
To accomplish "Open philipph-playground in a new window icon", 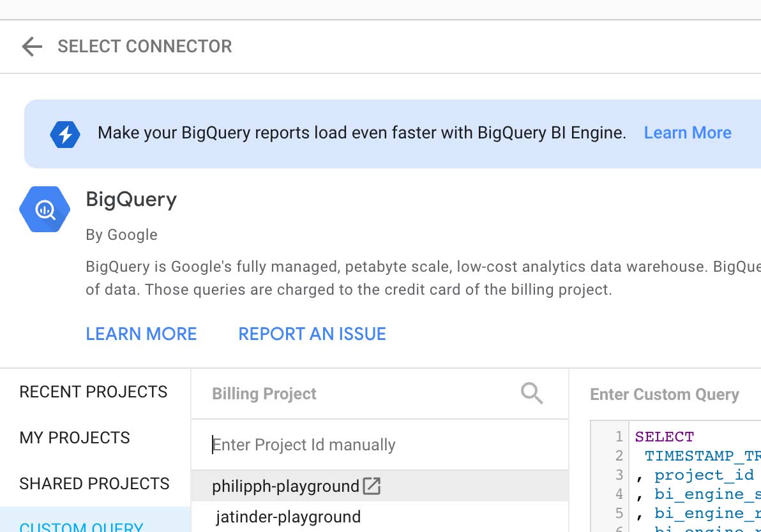I will [372, 486].
